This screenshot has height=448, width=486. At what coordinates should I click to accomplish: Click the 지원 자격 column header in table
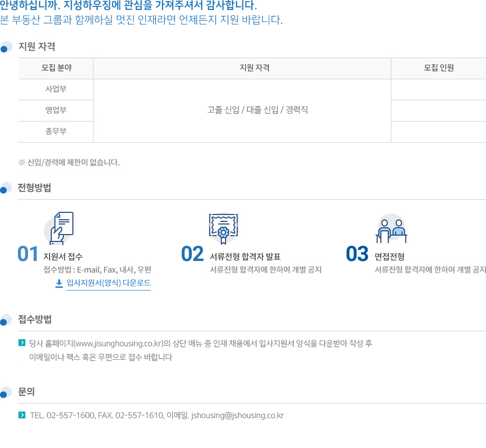242,68
